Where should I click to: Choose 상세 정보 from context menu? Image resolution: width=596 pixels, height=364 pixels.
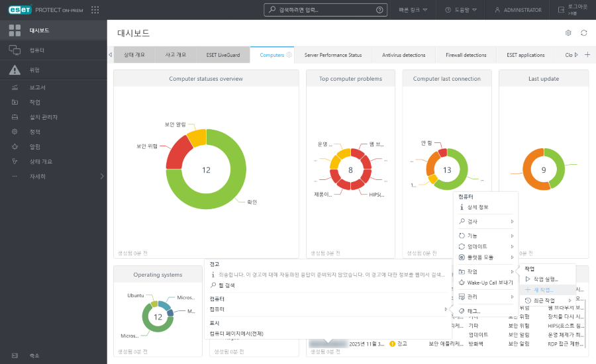(x=477, y=207)
